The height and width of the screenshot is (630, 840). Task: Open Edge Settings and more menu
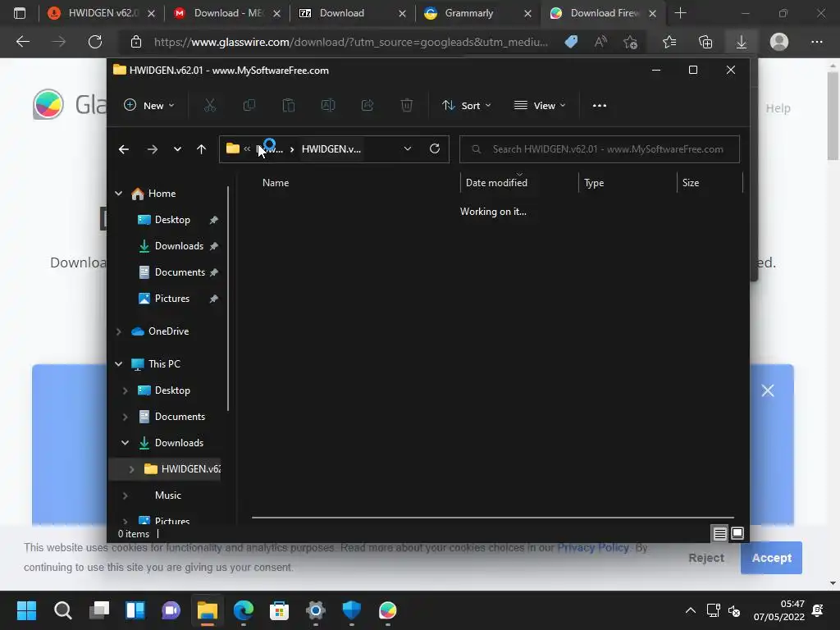click(816, 42)
